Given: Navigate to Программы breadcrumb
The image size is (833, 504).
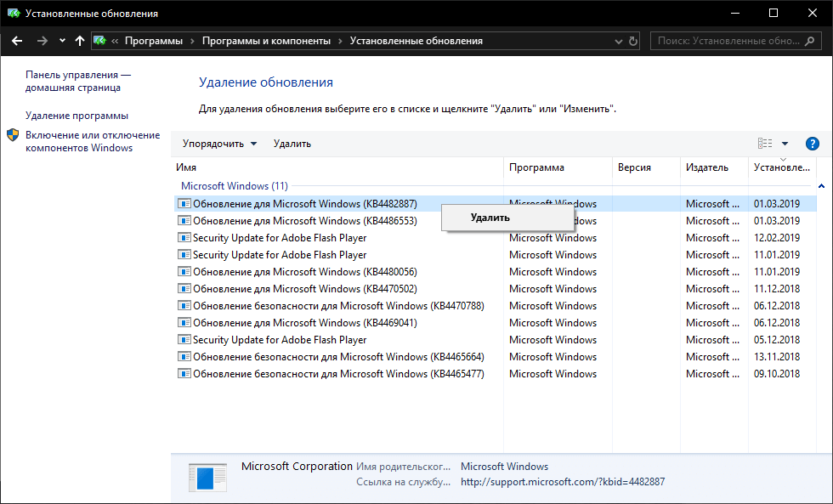Looking at the screenshot, I should (154, 41).
